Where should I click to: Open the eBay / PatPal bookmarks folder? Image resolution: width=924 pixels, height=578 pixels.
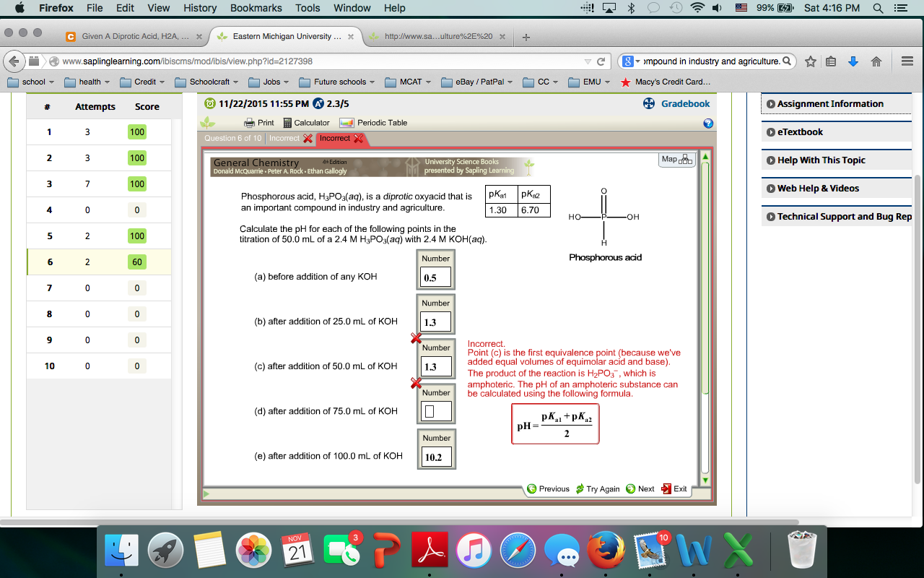(476, 82)
